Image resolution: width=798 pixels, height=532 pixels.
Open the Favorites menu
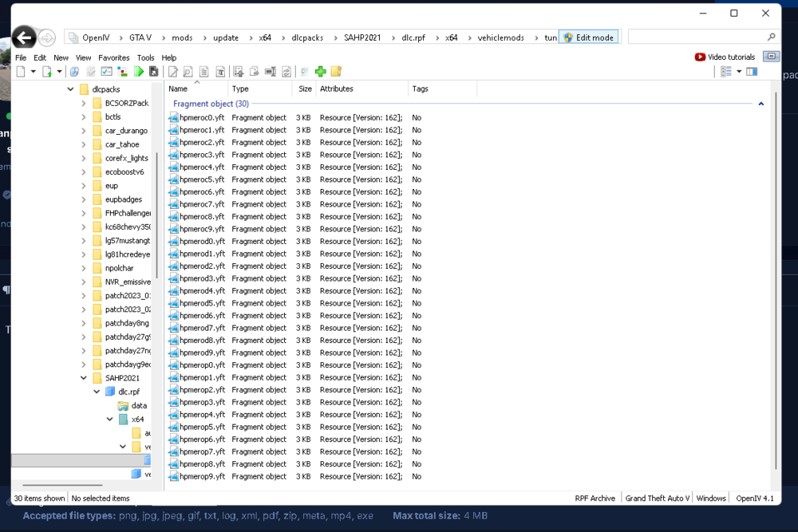(x=113, y=57)
